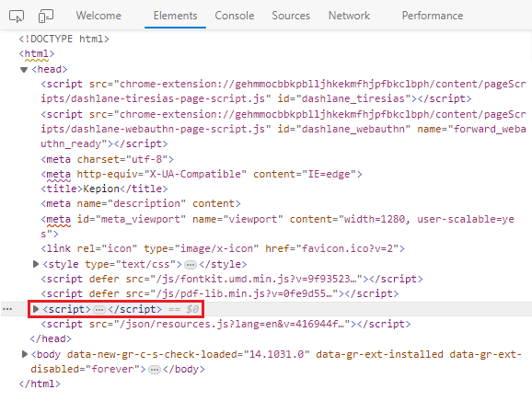
Task: Click the disabled="forever" attribute value
Action: pyautogui.click(x=112, y=369)
